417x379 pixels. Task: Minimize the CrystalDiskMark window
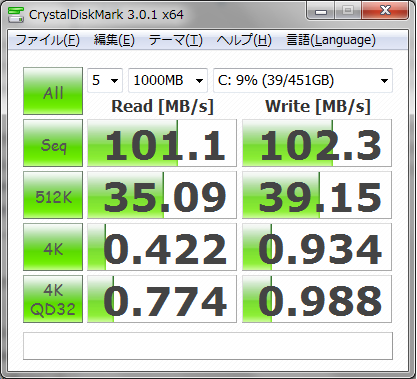point(321,11)
